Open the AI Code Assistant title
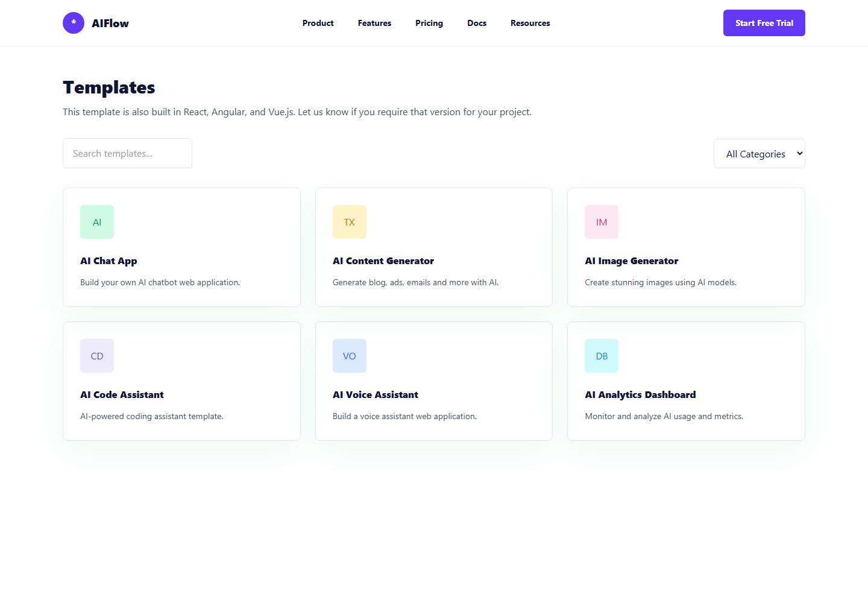868x603 pixels. [122, 394]
